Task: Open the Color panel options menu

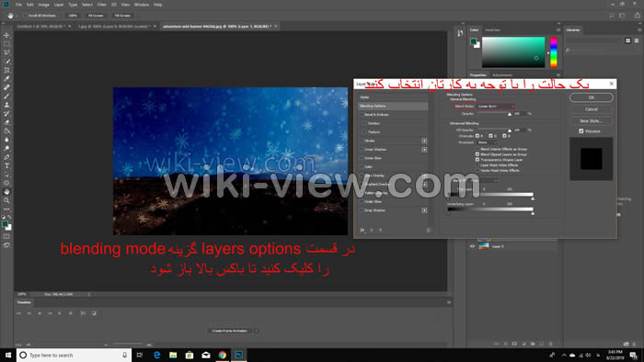Action: pyautogui.click(x=558, y=30)
